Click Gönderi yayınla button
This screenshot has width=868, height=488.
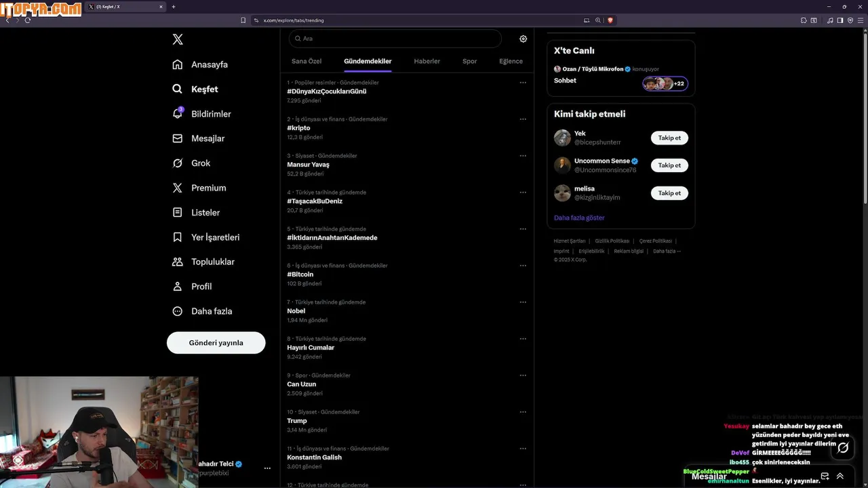(x=216, y=343)
